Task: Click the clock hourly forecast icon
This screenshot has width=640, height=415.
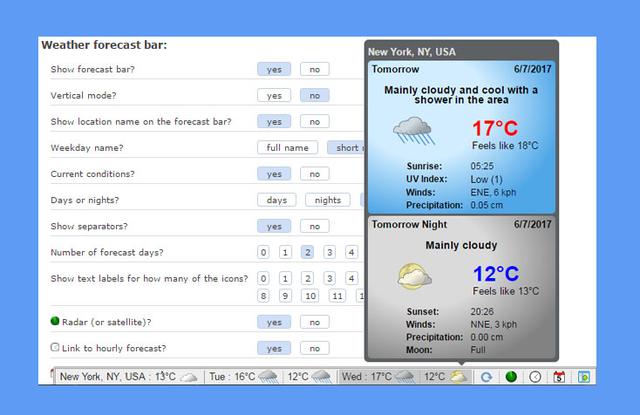Action: (536, 377)
